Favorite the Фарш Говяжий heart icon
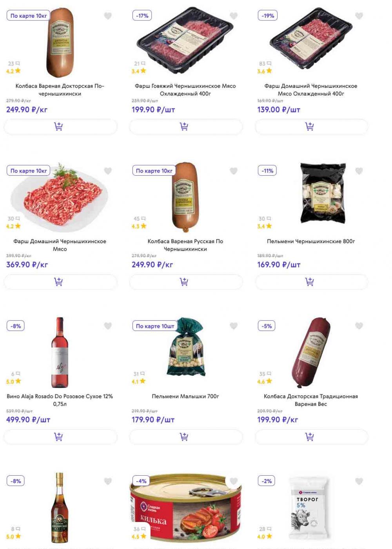This screenshot has width=392, height=549. tap(234, 16)
